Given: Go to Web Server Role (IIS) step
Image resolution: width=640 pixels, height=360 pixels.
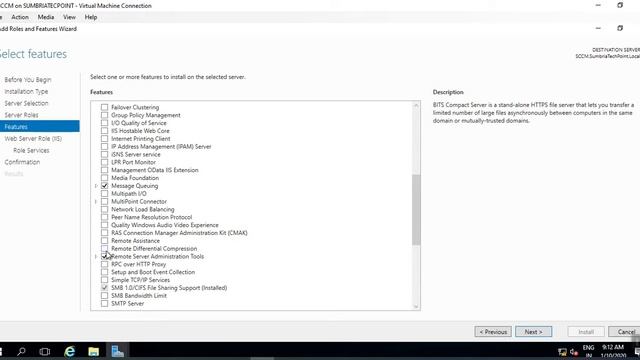Looking at the screenshot, I should pyautogui.click(x=33, y=139).
